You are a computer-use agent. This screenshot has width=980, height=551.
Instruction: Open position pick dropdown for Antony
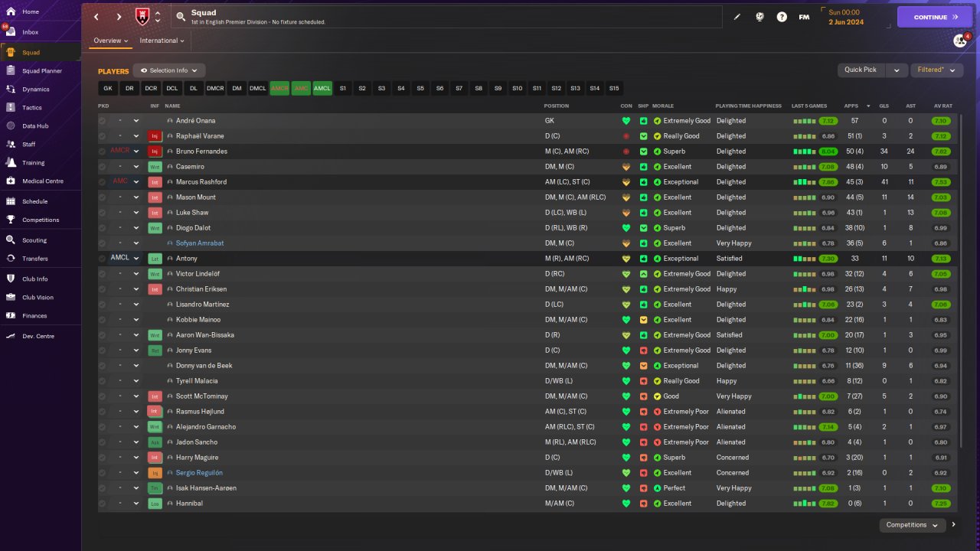136,259
